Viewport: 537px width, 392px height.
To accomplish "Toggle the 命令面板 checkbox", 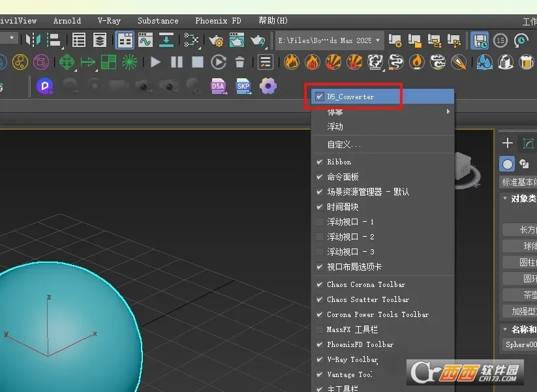I will tap(320, 177).
